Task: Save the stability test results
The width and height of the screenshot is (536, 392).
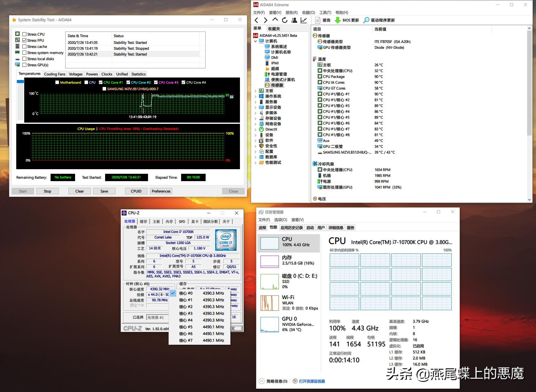Action: [x=104, y=191]
